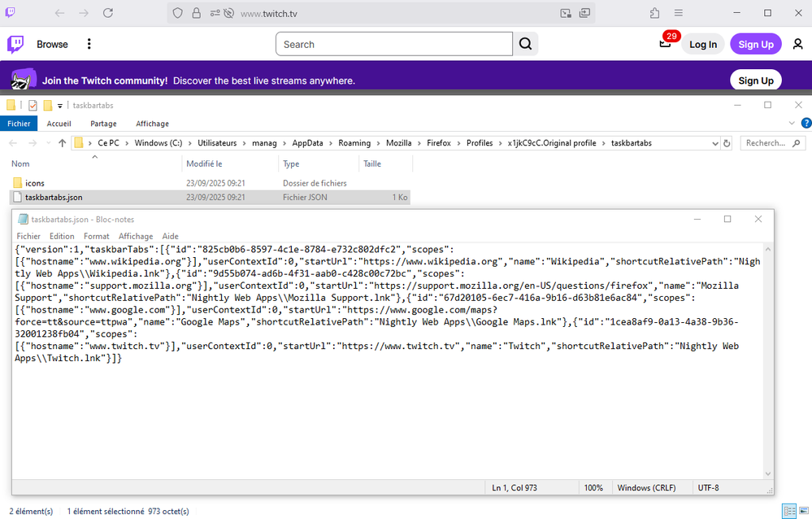Expand the Explorer ribbon chevron
The image size is (812, 519).
pos(793,123)
